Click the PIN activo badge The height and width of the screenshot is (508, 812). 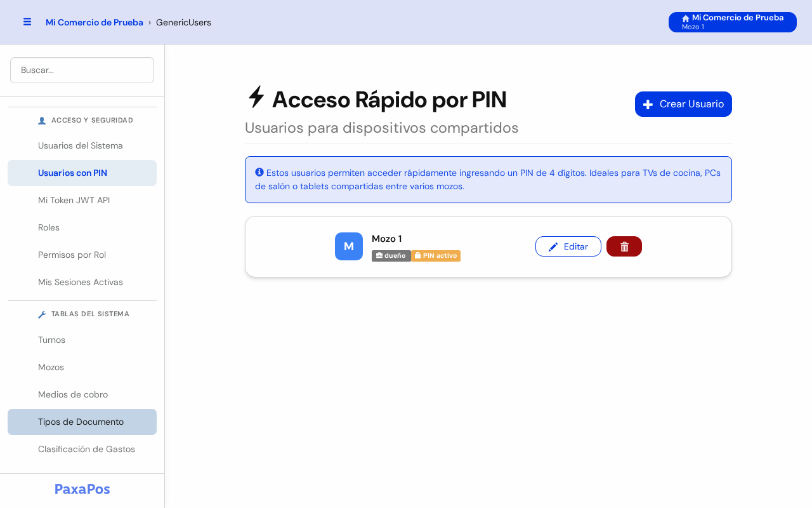(x=436, y=256)
